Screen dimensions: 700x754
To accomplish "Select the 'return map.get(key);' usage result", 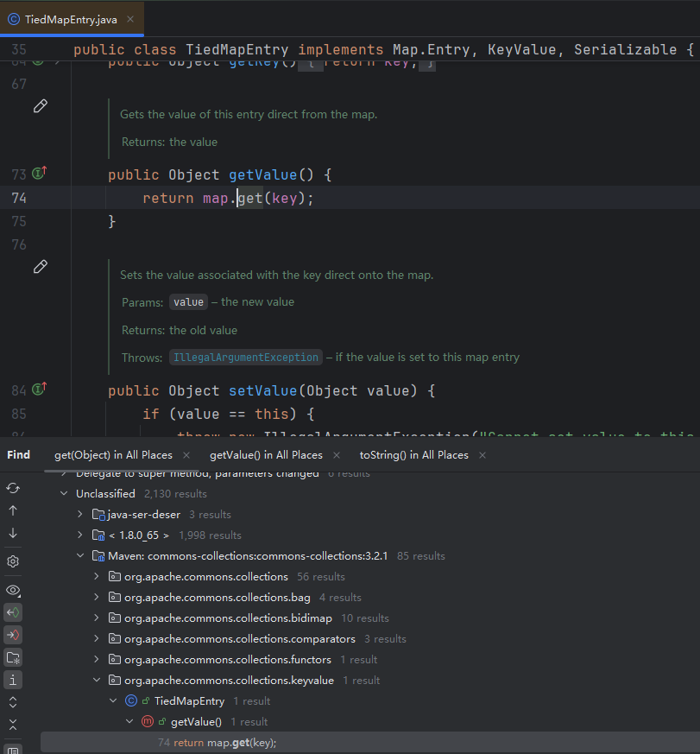I will 224,743.
